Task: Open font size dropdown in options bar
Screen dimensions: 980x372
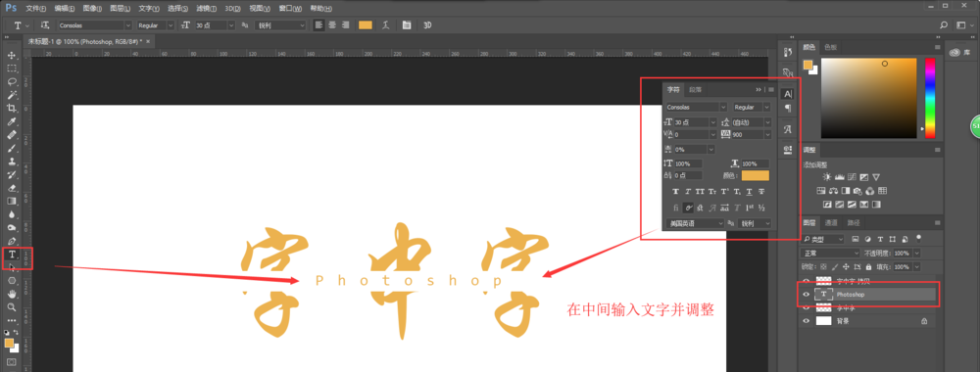Action: tap(231, 25)
